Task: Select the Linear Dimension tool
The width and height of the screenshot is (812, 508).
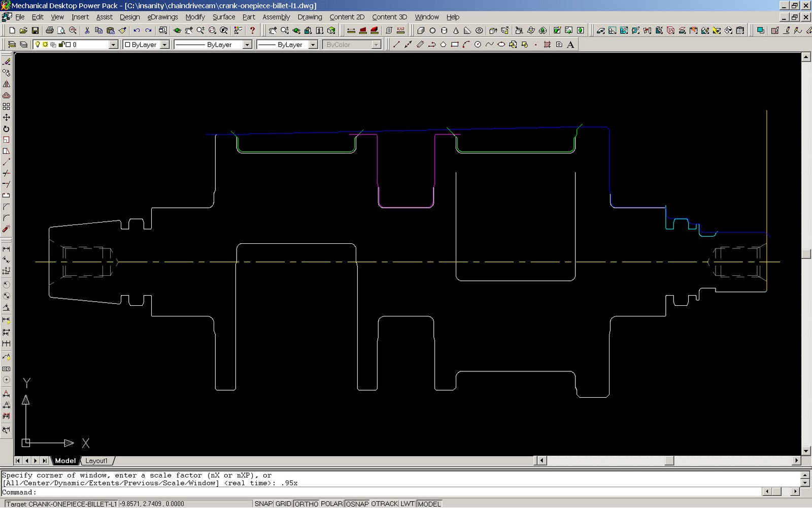Action: pyautogui.click(x=6, y=249)
